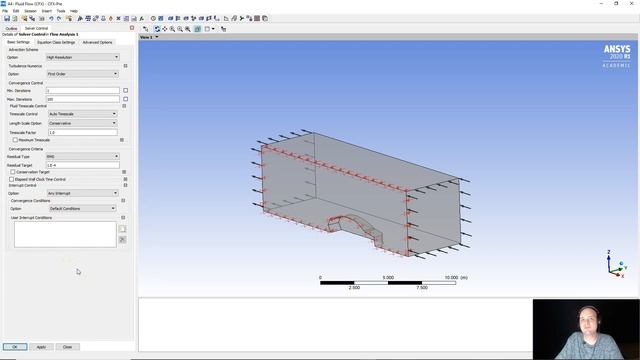
Task: Select the Zoom box tool in viewer
Action: [x=180, y=29]
